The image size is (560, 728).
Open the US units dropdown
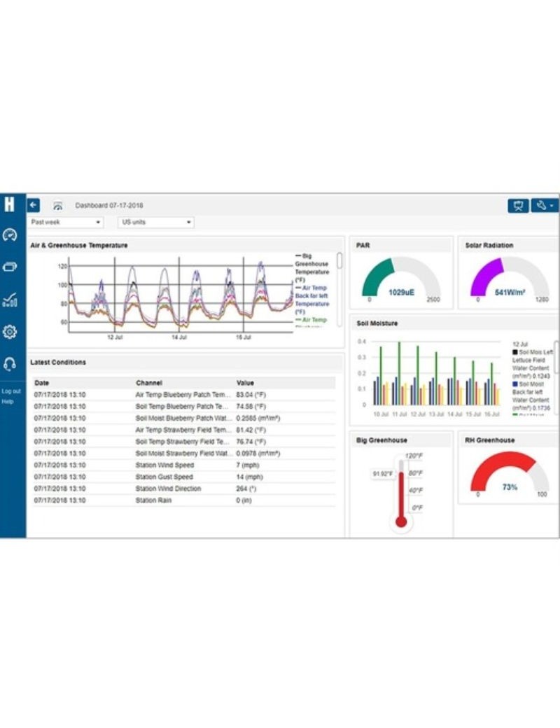(x=155, y=223)
